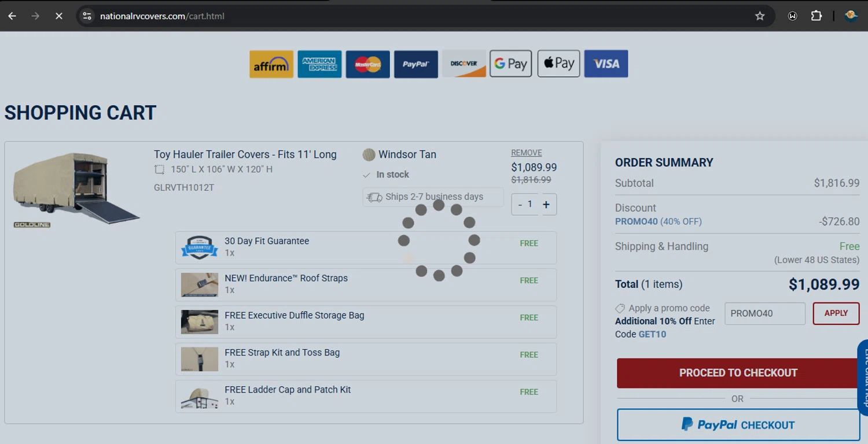Image resolution: width=868 pixels, height=444 pixels.
Task: Open the Extensions puzzle-piece icon
Action: point(816,16)
